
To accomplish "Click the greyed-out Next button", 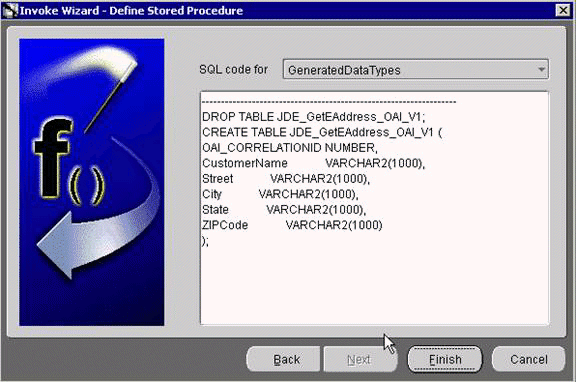I will click(x=360, y=359).
